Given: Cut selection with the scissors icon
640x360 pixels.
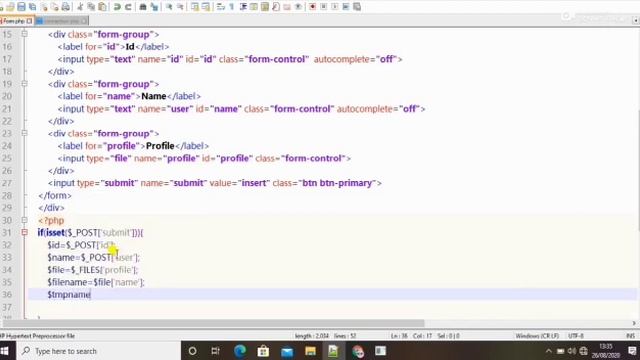Looking at the screenshot, I should tap(80, 7).
